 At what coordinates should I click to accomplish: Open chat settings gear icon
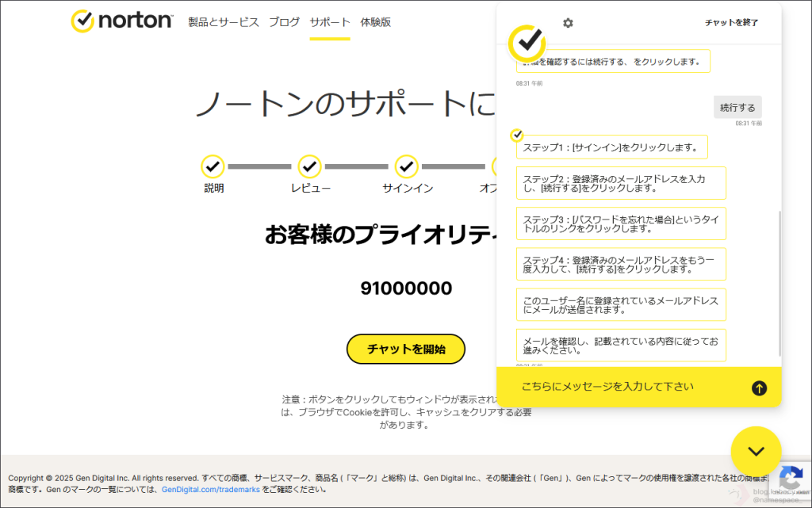568,23
